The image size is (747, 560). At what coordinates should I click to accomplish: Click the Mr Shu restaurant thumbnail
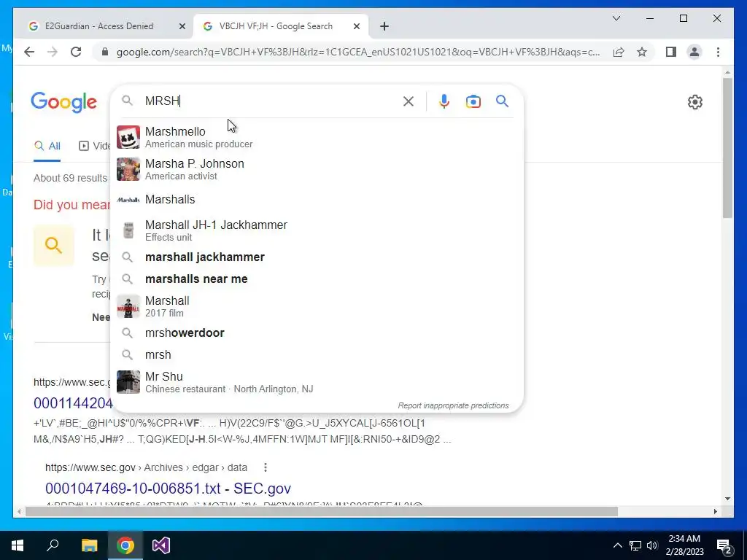click(128, 382)
